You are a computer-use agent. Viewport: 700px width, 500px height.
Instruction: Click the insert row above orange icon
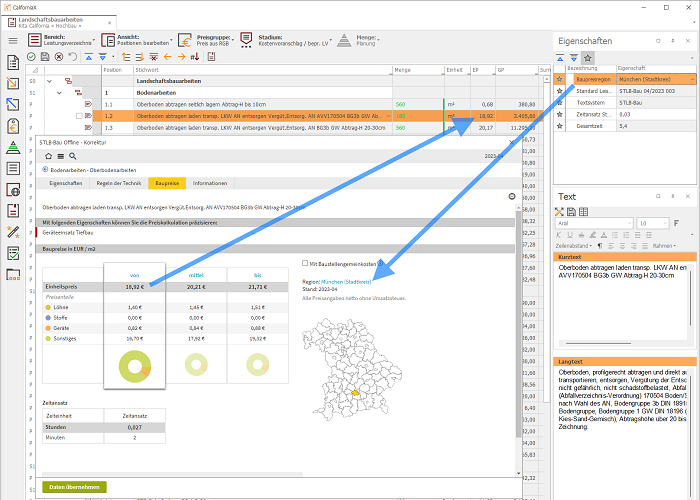[126, 57]
